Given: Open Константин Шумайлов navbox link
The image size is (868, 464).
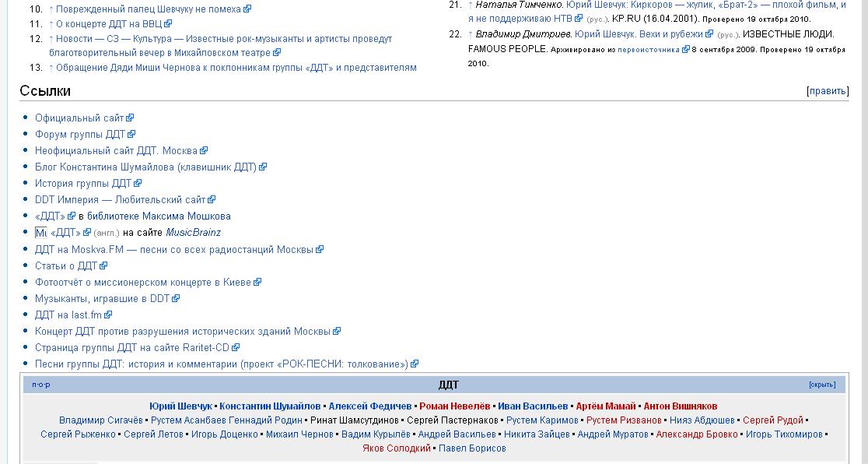Looking at the screenshot, I should 270,406.
